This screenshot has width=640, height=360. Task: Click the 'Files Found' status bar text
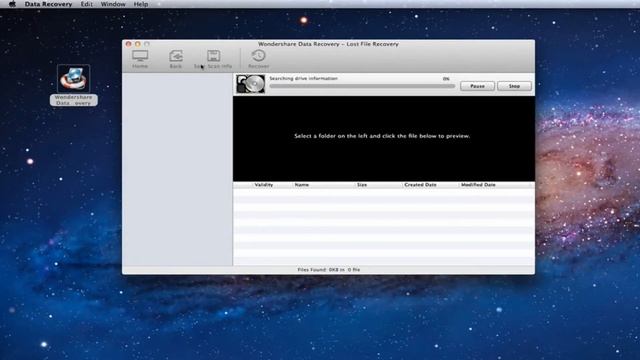click(x=329, y=270)
